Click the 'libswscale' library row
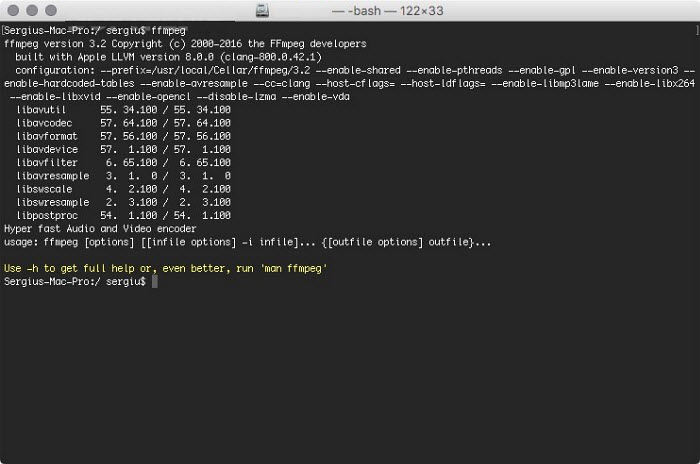 click(124, 189)
